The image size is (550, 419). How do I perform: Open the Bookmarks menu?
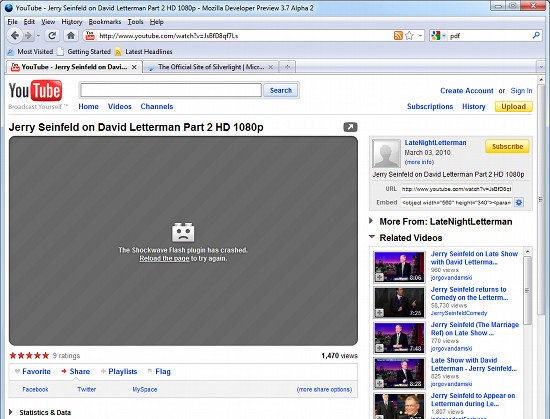[x=105, y=22]
